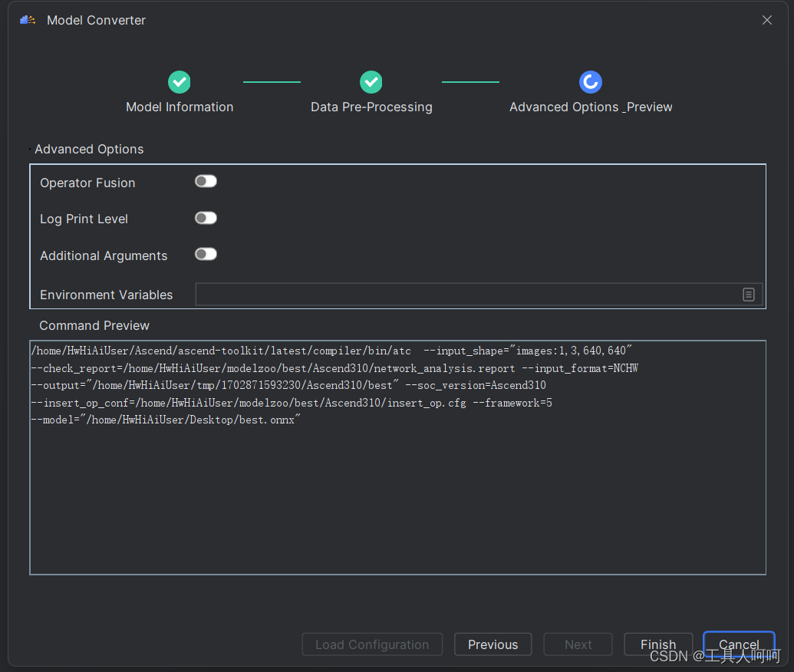Open the Environment Variables list editor icon
The width and height of the screenshot is (794, 672).
749,295
